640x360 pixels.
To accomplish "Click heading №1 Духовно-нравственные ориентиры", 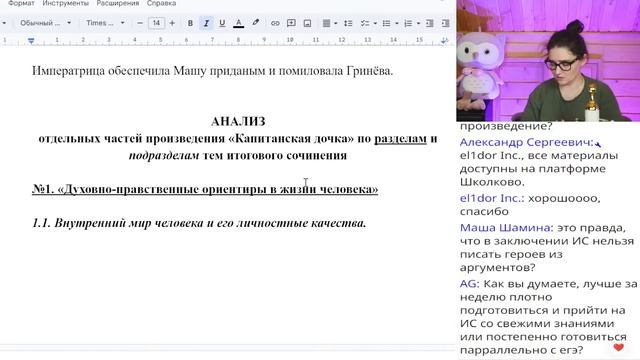I will click(x=205, y=189).
